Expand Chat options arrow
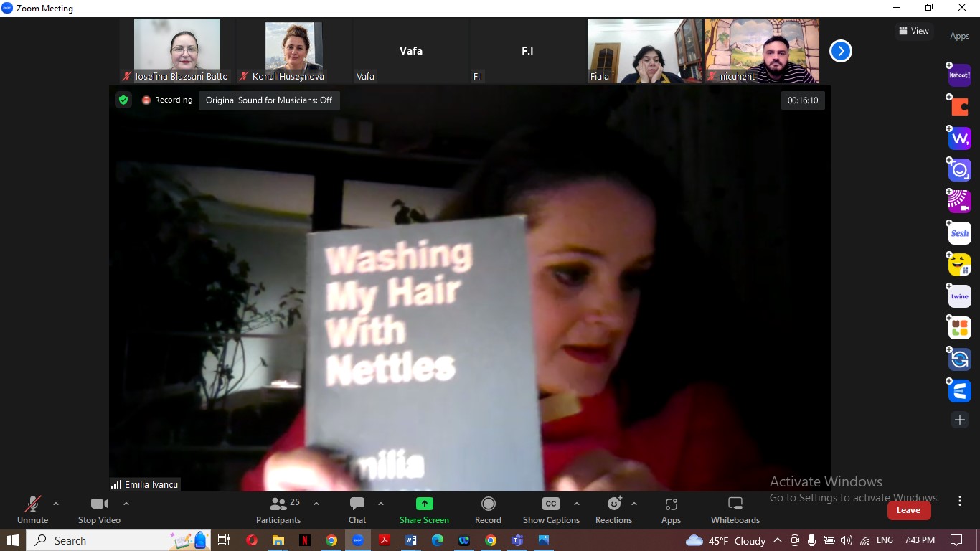Viewport: 980px width, 551px height. (x=381, y=504)
